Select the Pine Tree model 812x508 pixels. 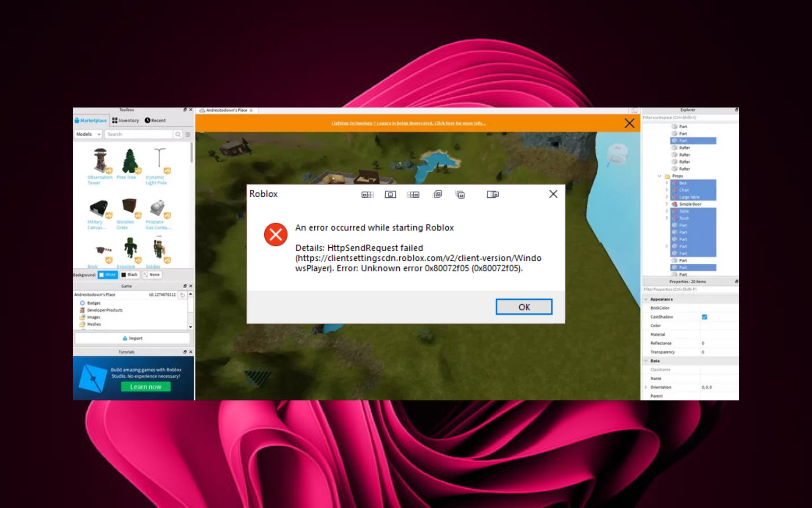pyautogui.click(x=129, y=163)
